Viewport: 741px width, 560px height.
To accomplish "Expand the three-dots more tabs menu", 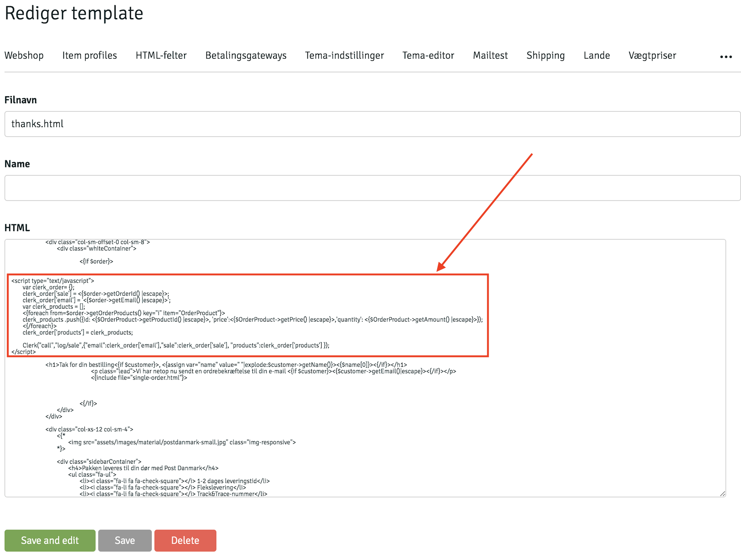I will 726,57.
